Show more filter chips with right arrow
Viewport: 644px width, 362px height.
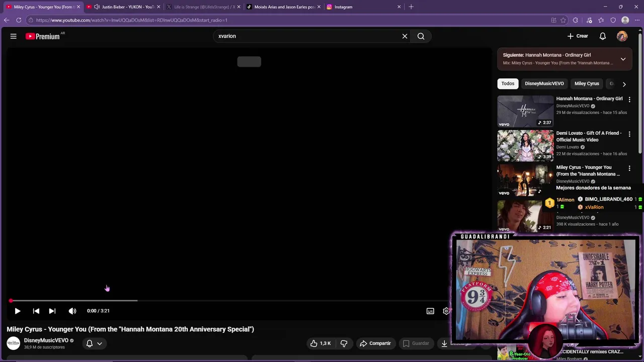[x=624, y=84]
